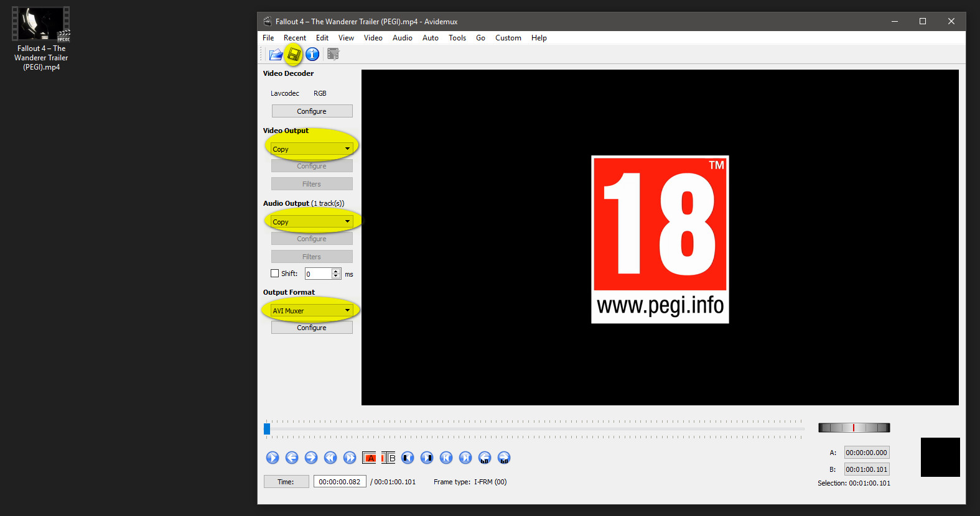Decrease audio shift with the spinner down arrow
Viewport: 980px width, 516px height.
(x=336, y=276)
